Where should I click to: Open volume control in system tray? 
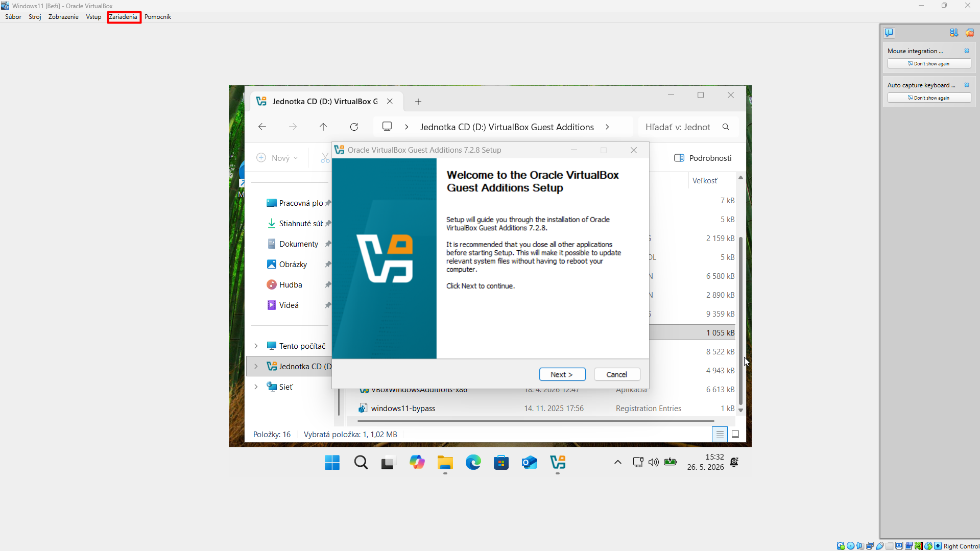[654, 462]
